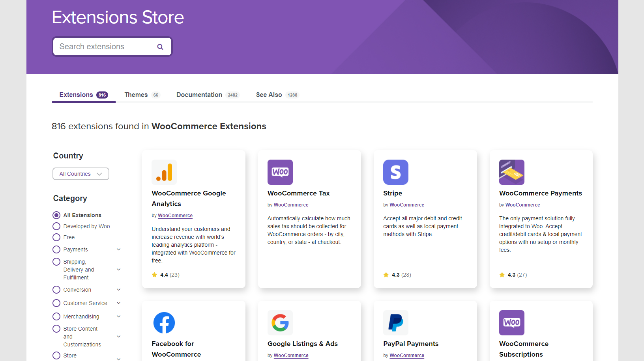This screenshot has height=361, width=644.
Task: Open the WooCommerce link under Stripe
Action: click(x=407, y=205)
